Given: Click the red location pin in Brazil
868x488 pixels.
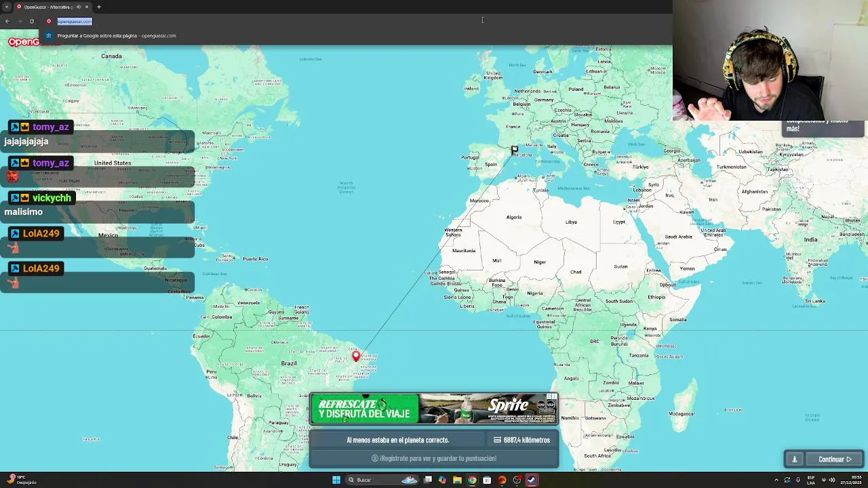Looking at the screenshot, I should point(356,355).
